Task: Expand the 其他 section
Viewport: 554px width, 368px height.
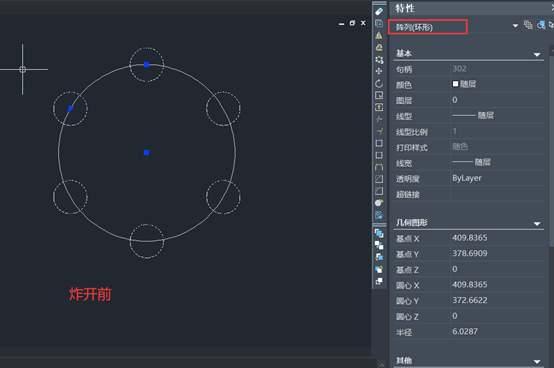Action: (537, 362)
